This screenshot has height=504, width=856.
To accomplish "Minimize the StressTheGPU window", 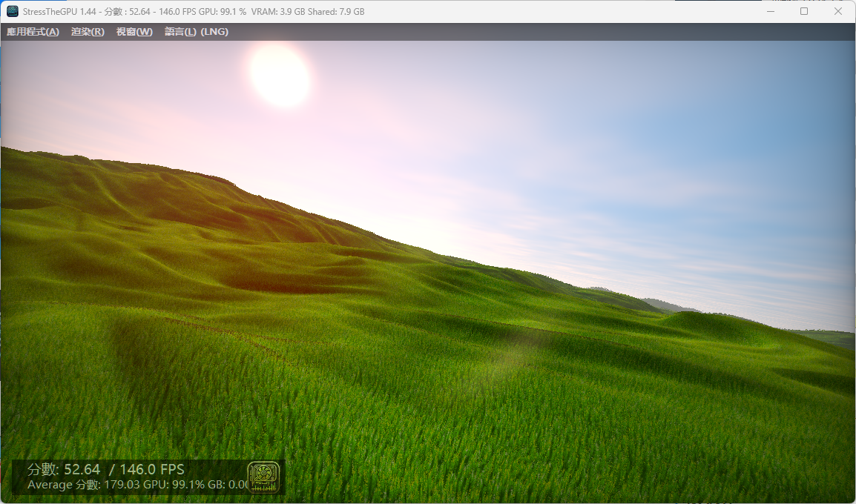I will (769, 10).
